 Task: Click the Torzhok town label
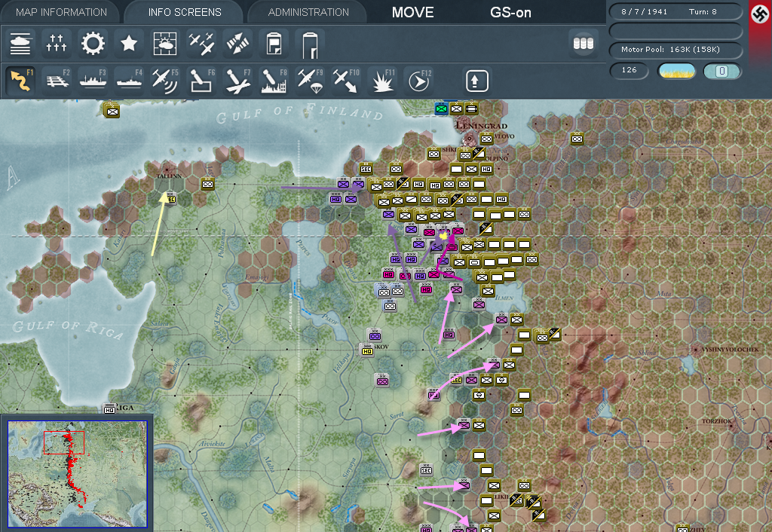[x=716, y=421]
